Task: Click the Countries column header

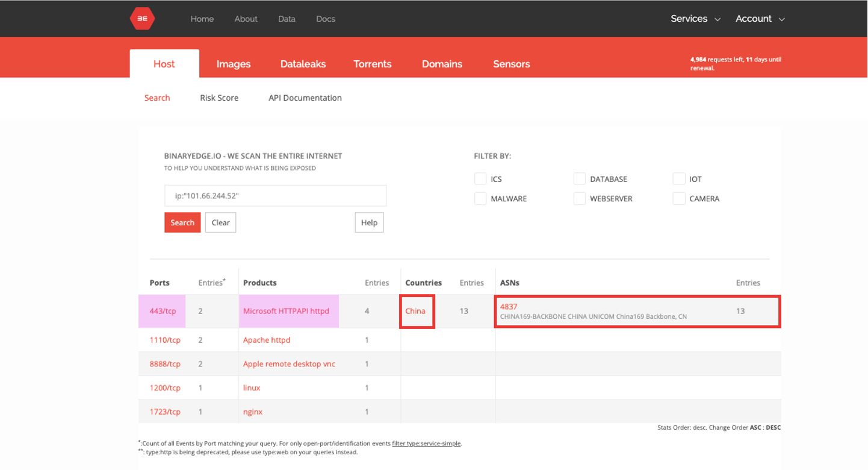Action: (x=424, y=283)
